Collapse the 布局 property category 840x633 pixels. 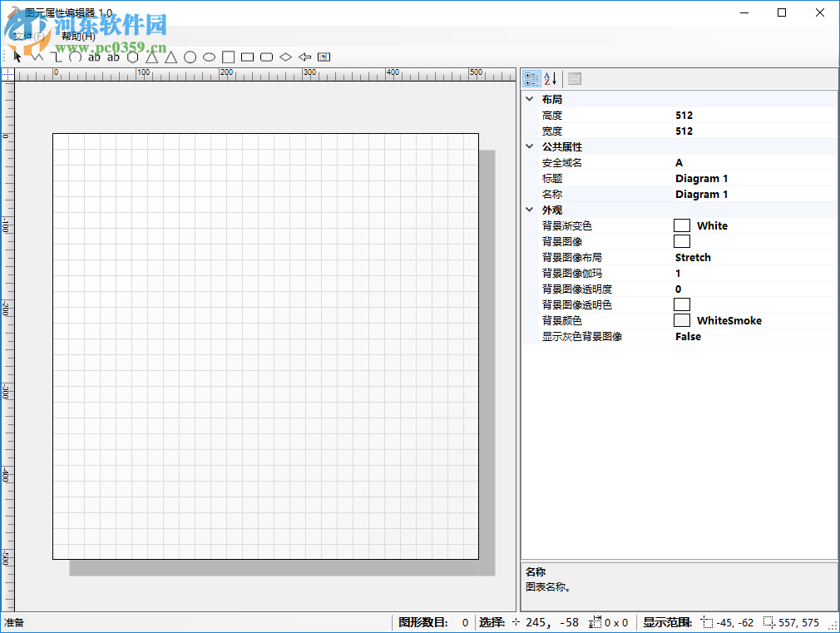(x=530, y=98)
